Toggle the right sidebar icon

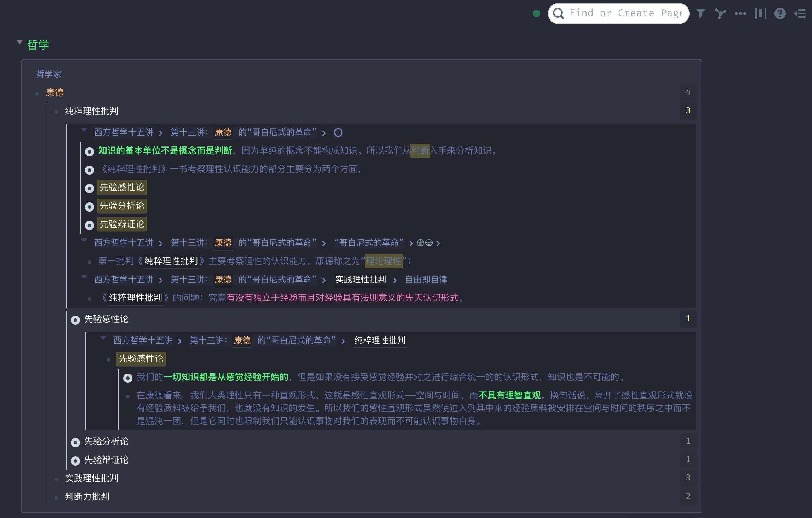[x=800, y=13]
